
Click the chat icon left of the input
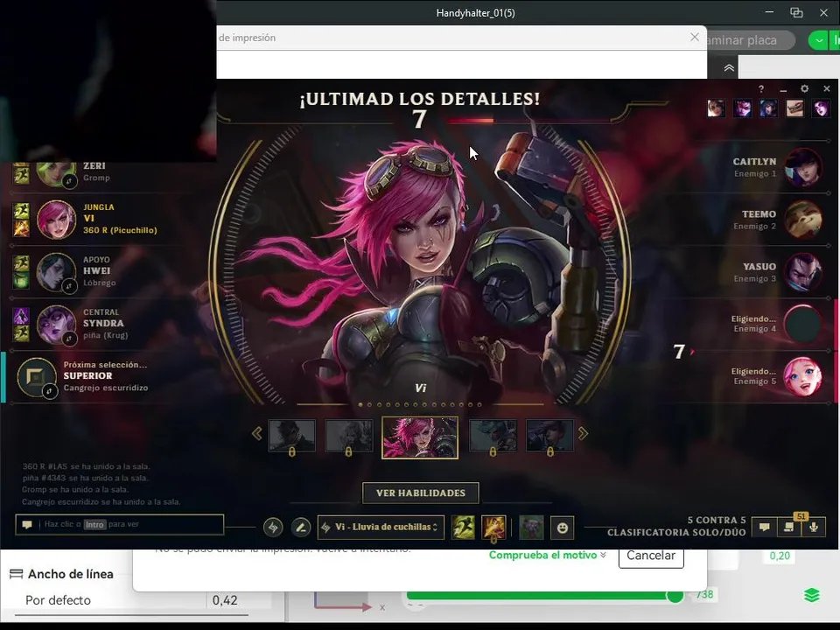tap(27, 524)
